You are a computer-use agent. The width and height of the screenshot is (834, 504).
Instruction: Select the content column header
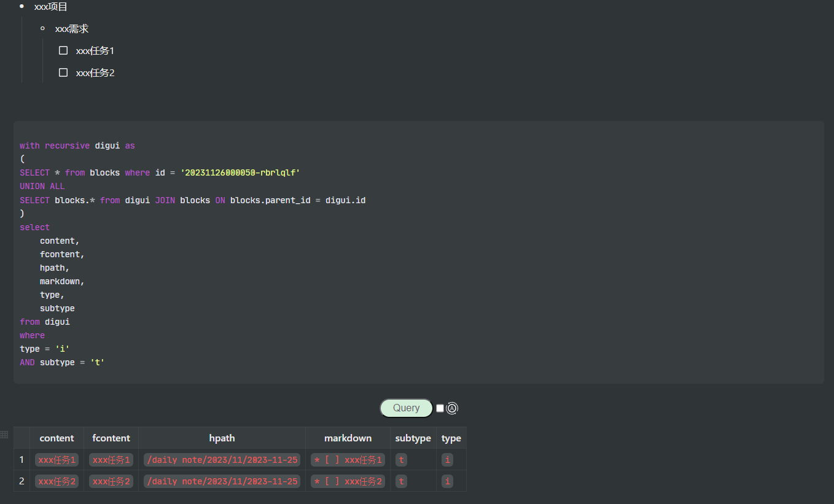point(57,438)
